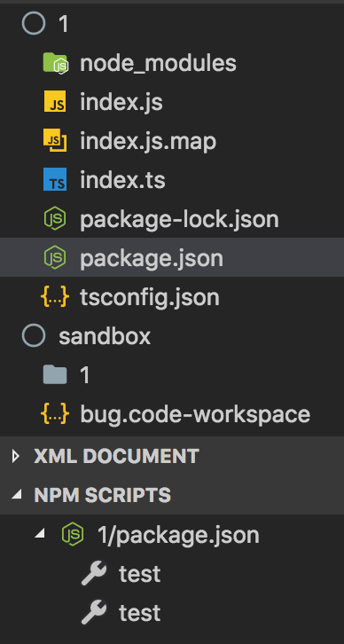Click the wrench icon of first test script
The image size is (344, 644).
(94, 573)
